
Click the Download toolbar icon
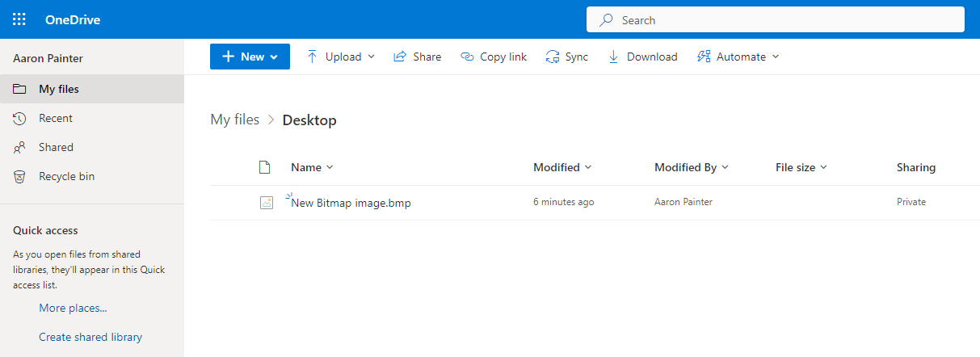(613, 57)
